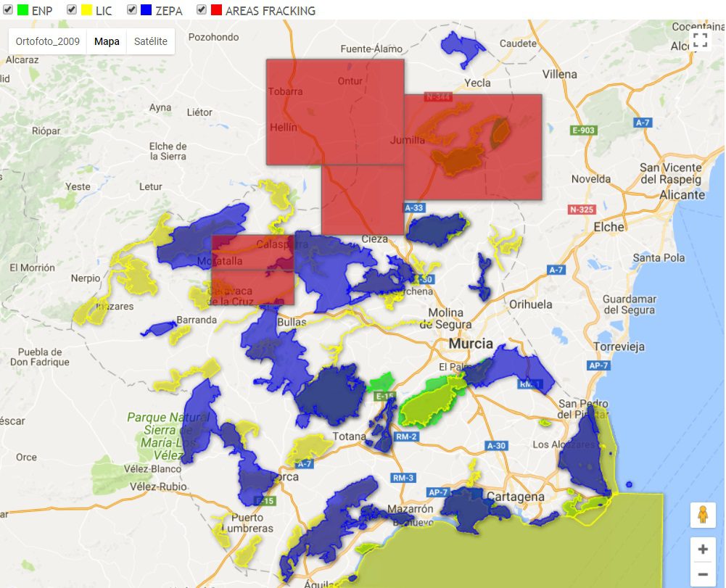Image resolution: width=726 pixels, height=588 pixels.
Task: Disable the ZEPA layer checkbox
Action: click(x=132, y=10)
